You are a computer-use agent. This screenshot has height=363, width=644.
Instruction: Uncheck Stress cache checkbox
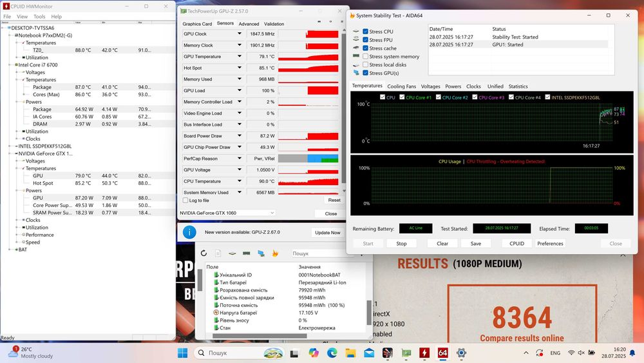click(x=365, y=48)
